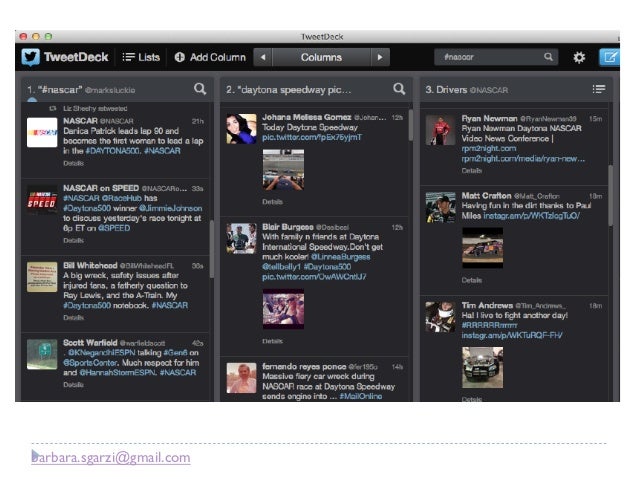
Task: Click @RaceHub mention
Action: 122,198
